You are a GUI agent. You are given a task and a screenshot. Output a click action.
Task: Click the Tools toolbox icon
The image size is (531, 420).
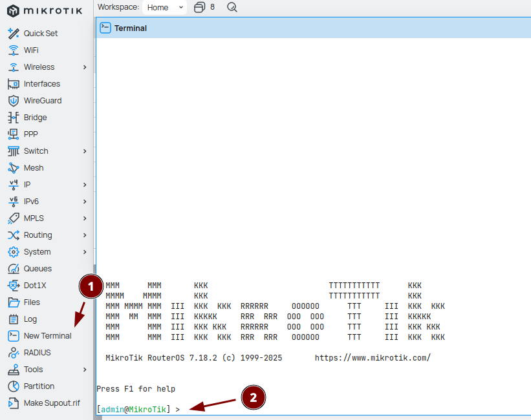coord(13,370)
